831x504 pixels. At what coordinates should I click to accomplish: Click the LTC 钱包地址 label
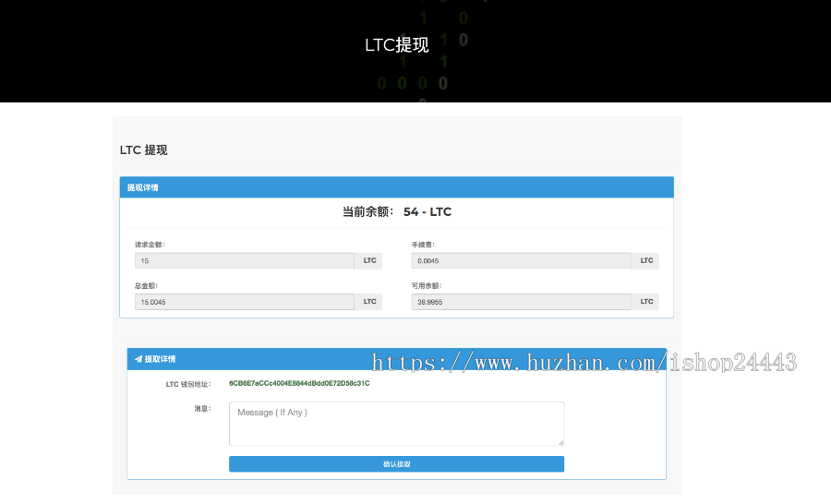[188, 385]
